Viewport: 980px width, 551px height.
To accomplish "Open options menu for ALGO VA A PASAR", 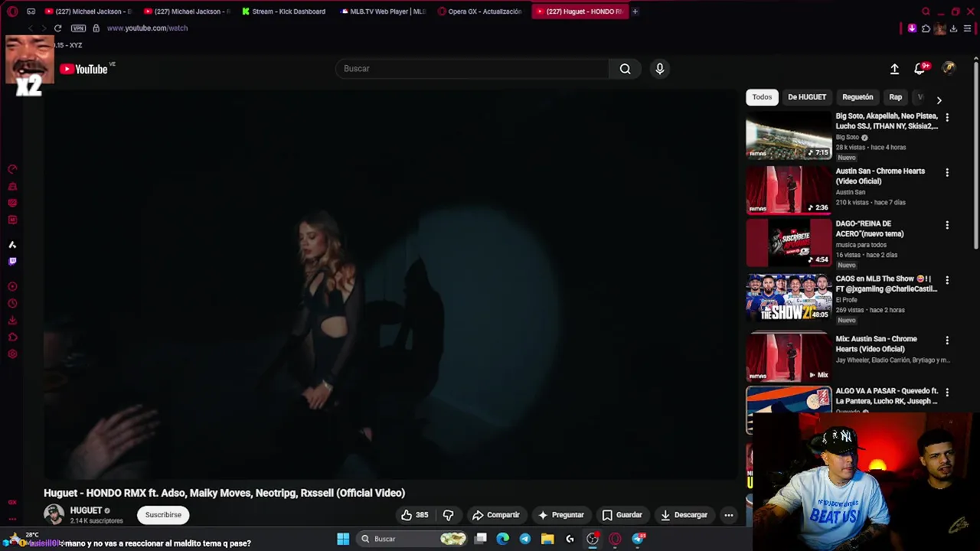I will tap(947, 392).
